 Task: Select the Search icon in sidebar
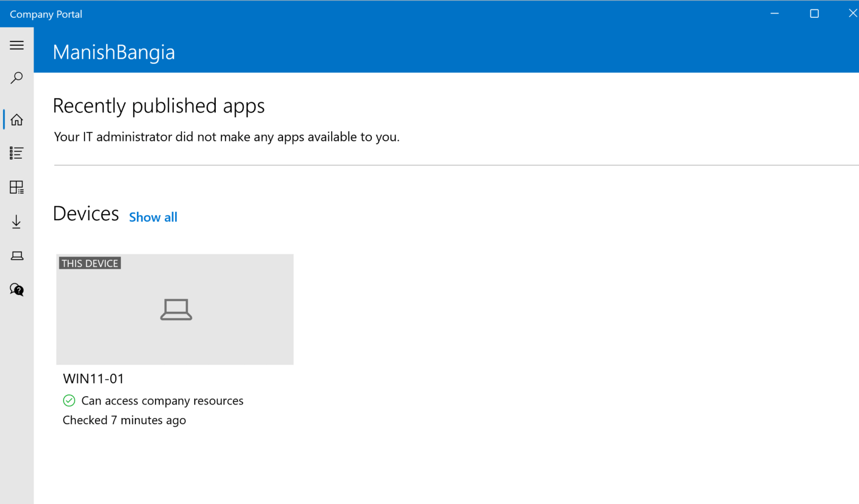point(17,78)
